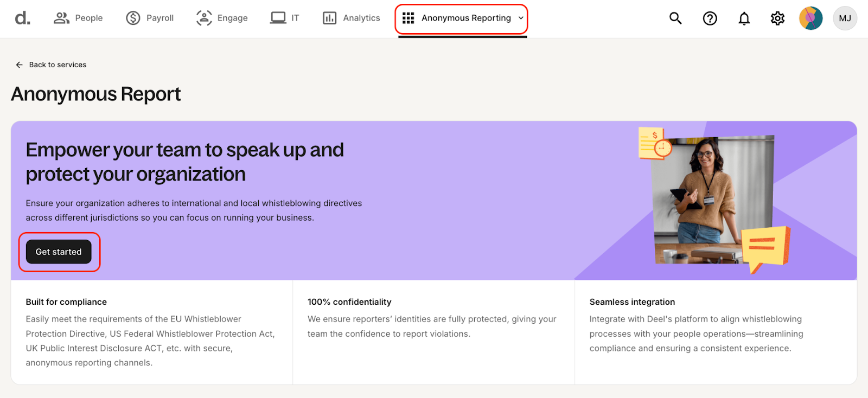Image resolution: width=868 pixels, height=398 pixels.
Task: Click the Get started button
Action: click(59, 252)
